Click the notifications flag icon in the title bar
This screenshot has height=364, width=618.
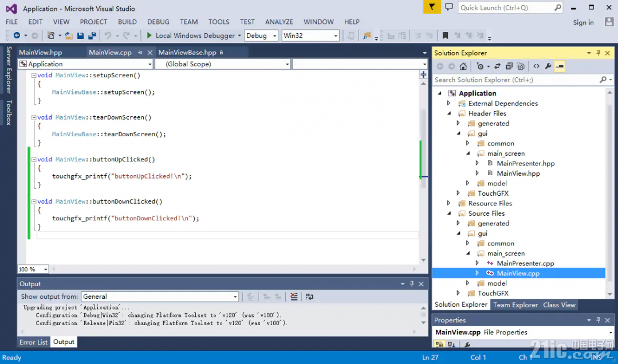(x=432, y=7)
